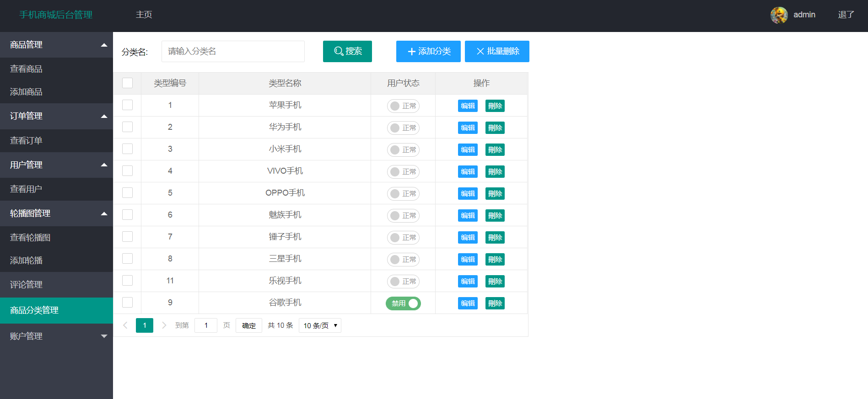Open 添加商品 in the sidebar
This screenshot has width=868, height=399.
click(56, 92)
